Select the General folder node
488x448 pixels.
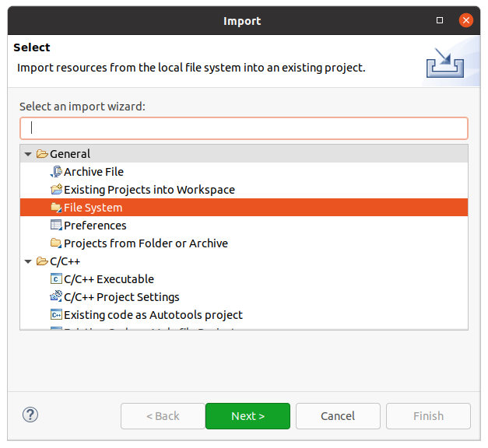click(69, 154)
